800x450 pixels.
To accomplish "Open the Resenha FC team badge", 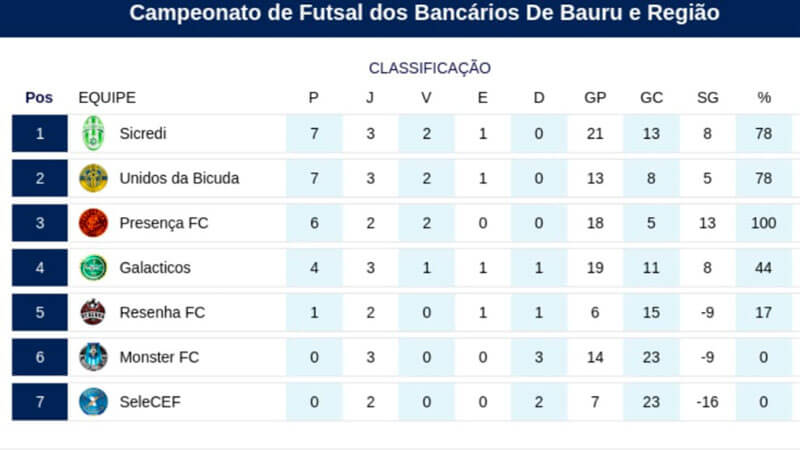I will pos(93,312).
